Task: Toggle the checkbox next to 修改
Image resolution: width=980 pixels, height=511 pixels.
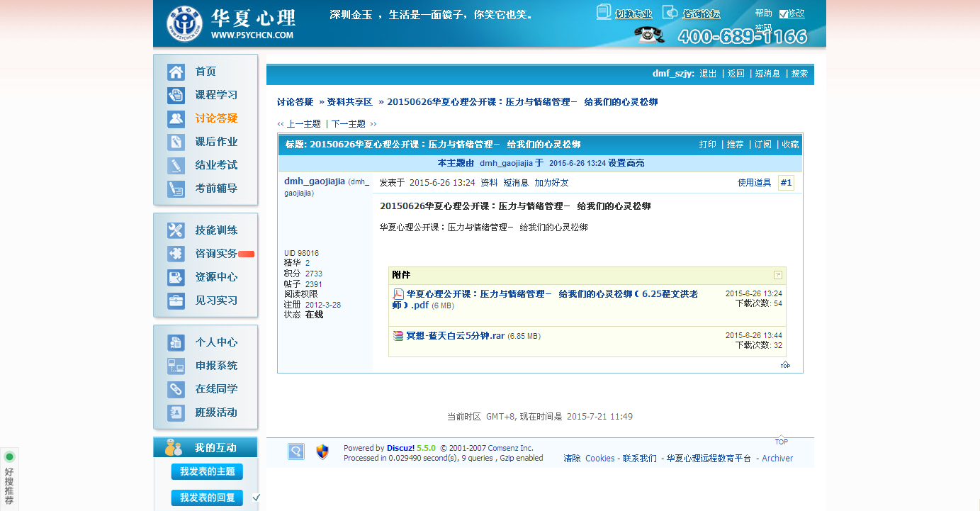Action: (783, 13)
